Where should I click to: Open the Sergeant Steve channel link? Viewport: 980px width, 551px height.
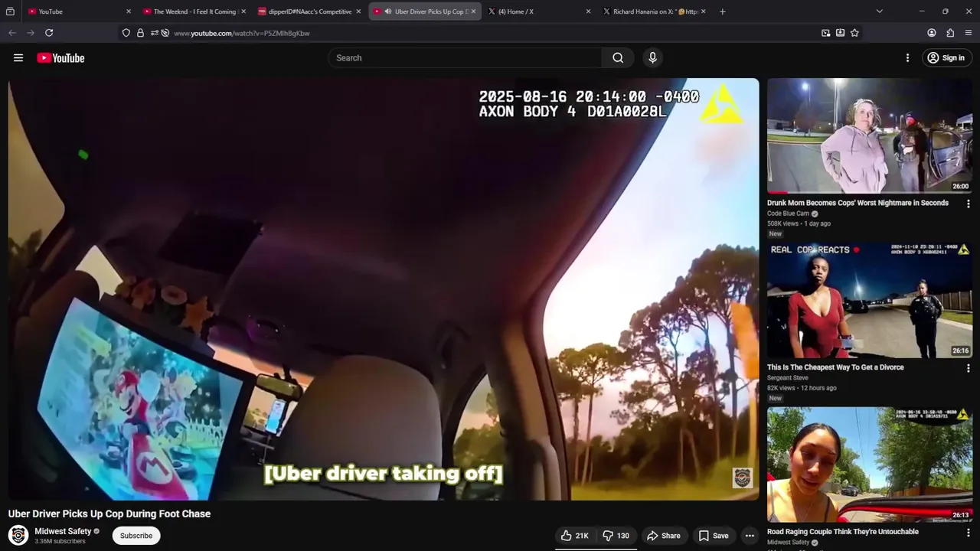[x=787, y=378]
